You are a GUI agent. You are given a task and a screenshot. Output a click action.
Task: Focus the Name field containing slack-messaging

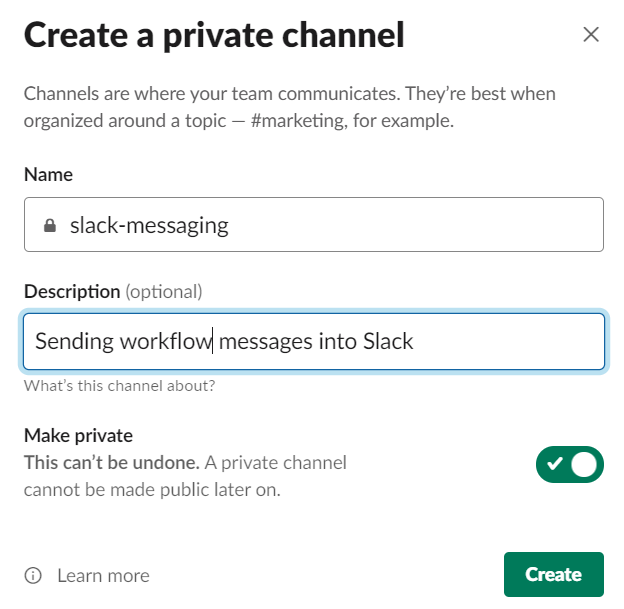(x=314, y=224)
